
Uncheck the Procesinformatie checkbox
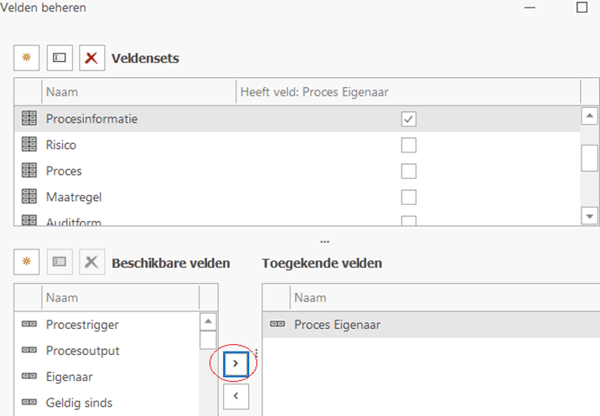[x=408, y=119]
